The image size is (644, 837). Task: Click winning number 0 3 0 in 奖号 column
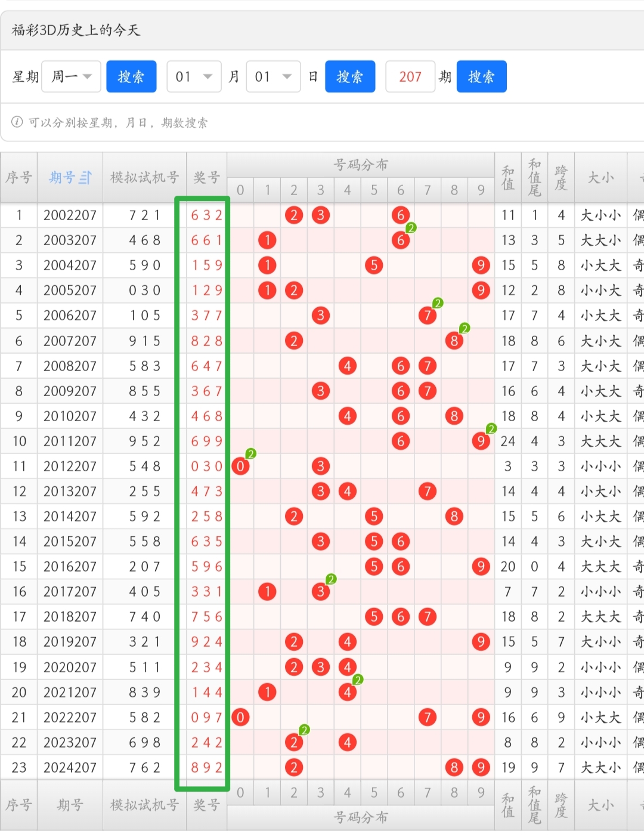(x=206, y=467)
